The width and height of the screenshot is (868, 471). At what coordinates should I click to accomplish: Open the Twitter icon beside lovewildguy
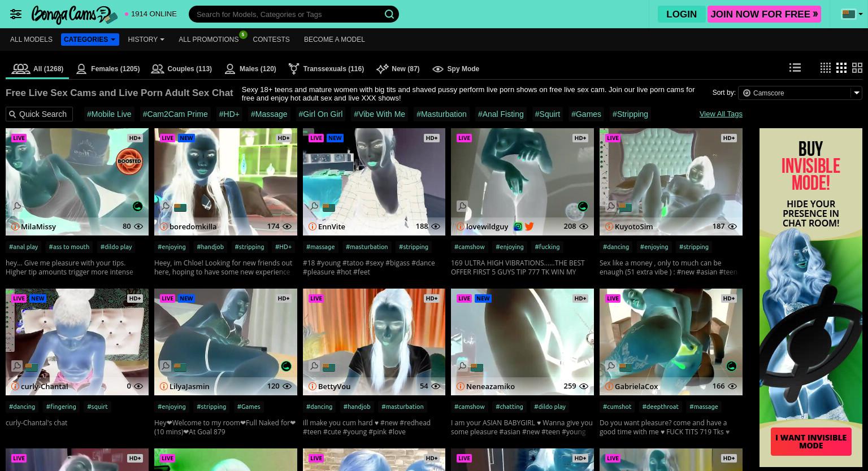pyautogui.click(x=529, y=226)
